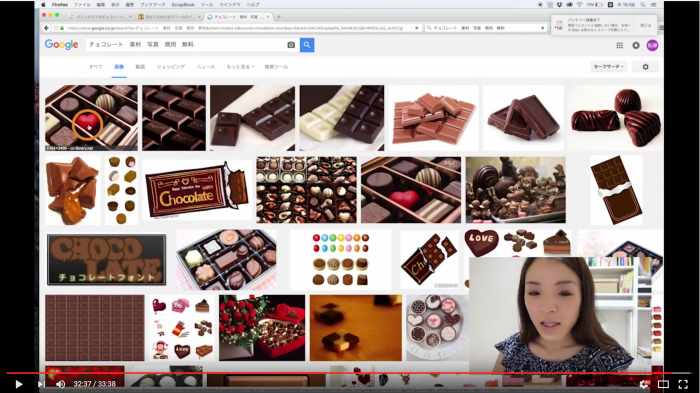Screen dimensions: 700x393
Task: Open the ブックマーク menu in Firefox
Action: [x=153, y=4]
